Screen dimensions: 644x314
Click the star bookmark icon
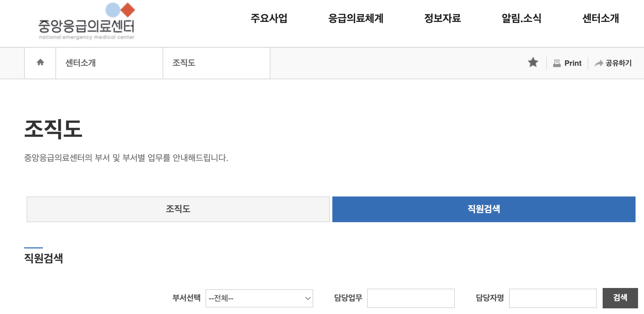point(532,63)
